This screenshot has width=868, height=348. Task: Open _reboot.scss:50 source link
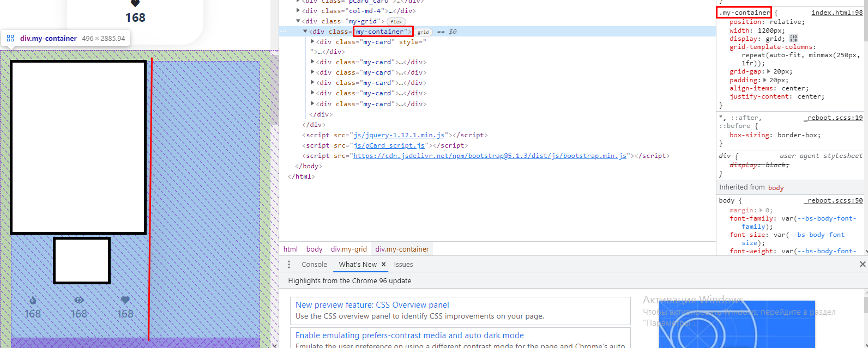[833, 200]
